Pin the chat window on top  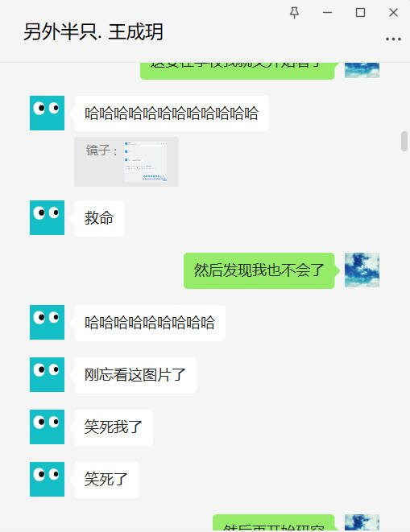294,13
